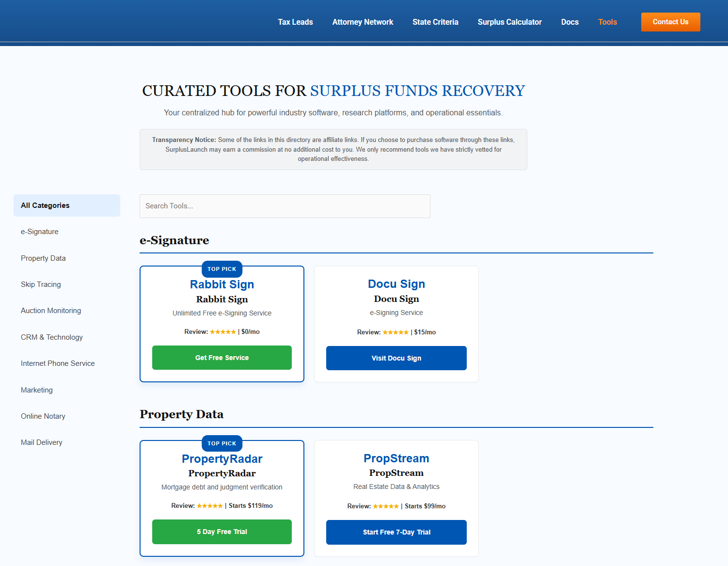Select All Categories in sidebar
The width and height of the screenshot is (728, 566).
click(x=67, y=205)
